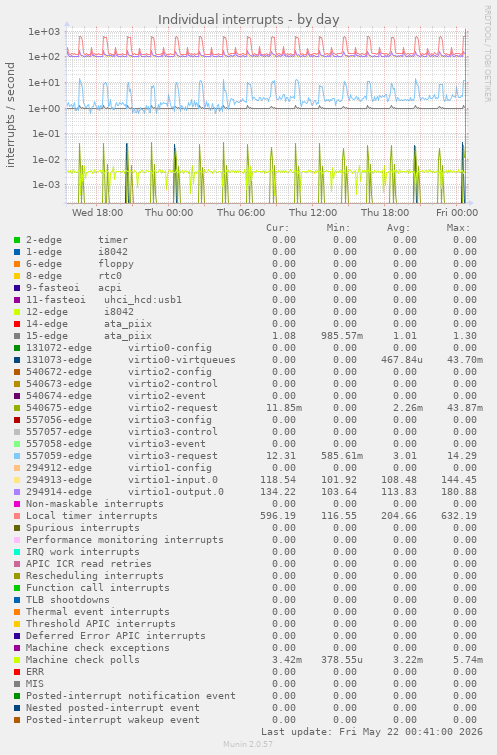Click the green 2-edge timer legend swatch
This screenshot has width=497, height=755.
(x=17, y=240)
